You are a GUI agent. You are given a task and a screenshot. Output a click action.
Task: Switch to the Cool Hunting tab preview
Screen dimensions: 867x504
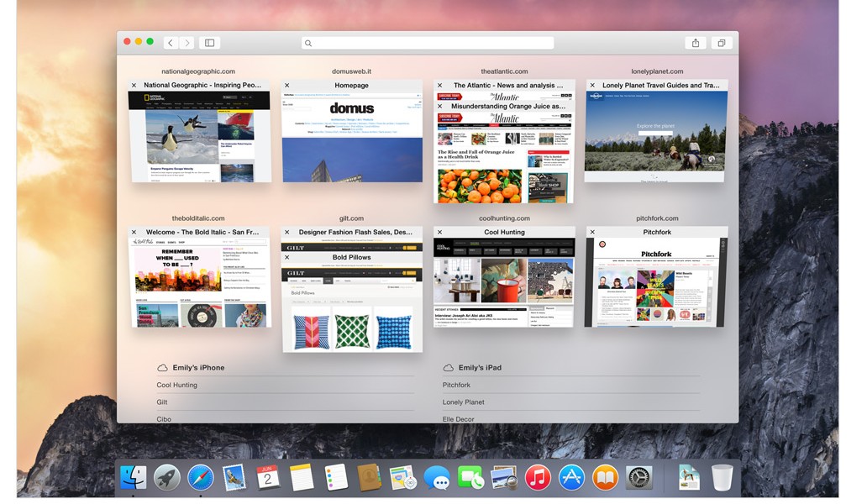pos(504,282)
